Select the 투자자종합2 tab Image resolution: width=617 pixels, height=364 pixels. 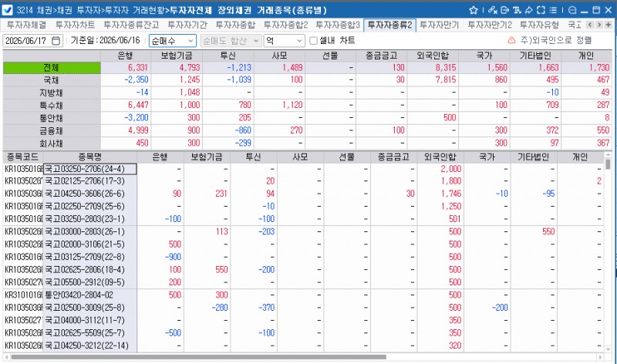point(285,25)
